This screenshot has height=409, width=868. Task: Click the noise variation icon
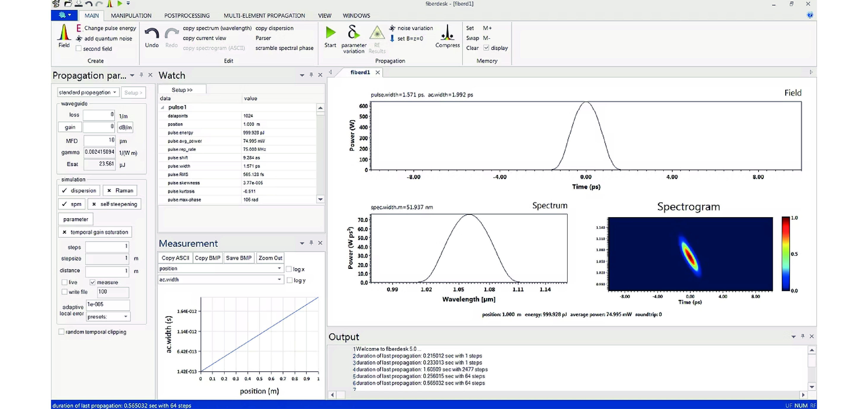click(x=392, y=28)
